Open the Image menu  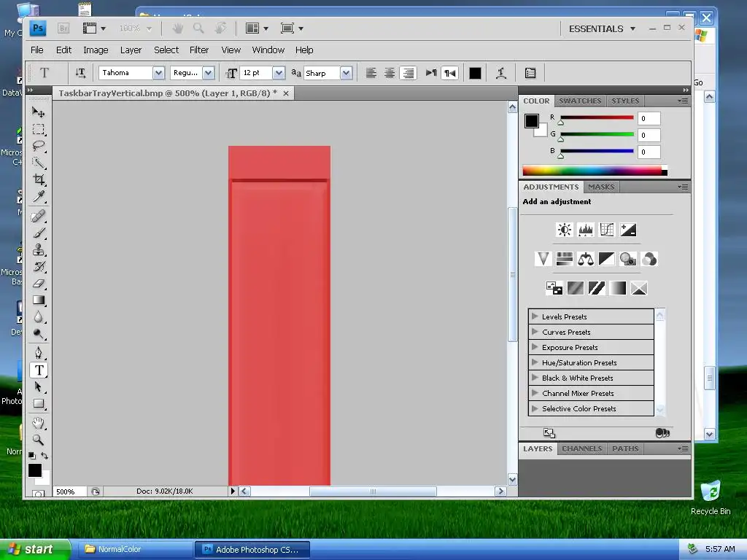[x=96, y=50]
